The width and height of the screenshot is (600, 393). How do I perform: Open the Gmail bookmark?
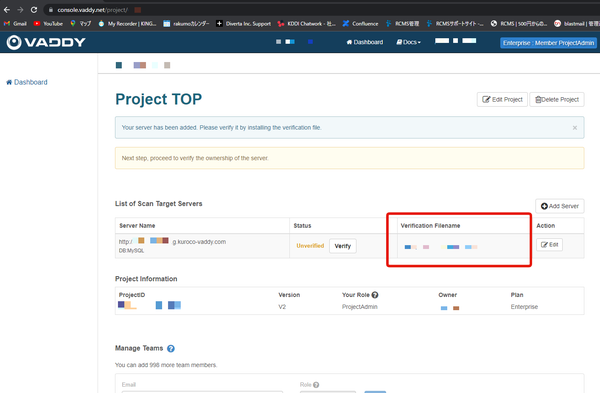[15, 24]
